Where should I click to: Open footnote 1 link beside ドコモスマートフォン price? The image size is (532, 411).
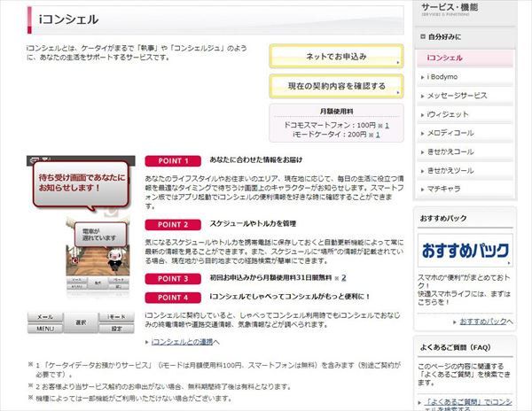(387, 126)
